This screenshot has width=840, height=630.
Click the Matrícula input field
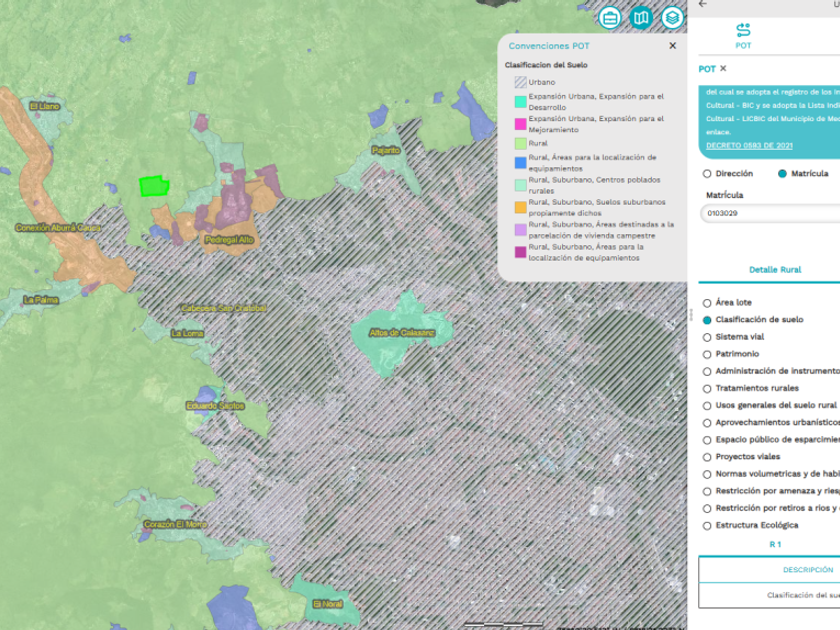click(x=770, y=213)
